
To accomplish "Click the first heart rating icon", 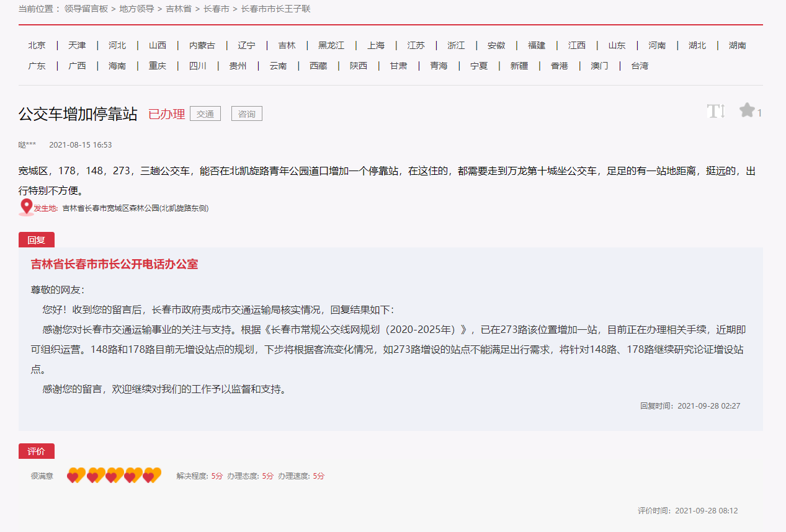I will click(x=76, y=476).
